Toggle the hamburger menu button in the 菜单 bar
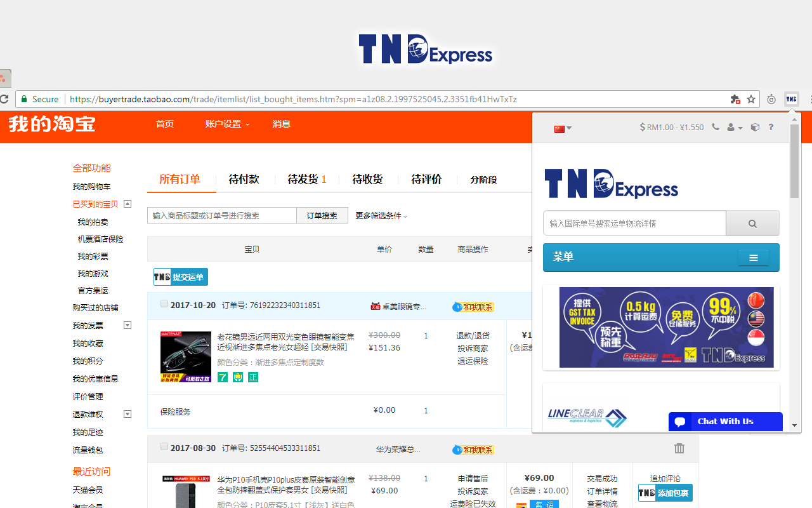This screenshot has height=508, width=812. (754, 258)
